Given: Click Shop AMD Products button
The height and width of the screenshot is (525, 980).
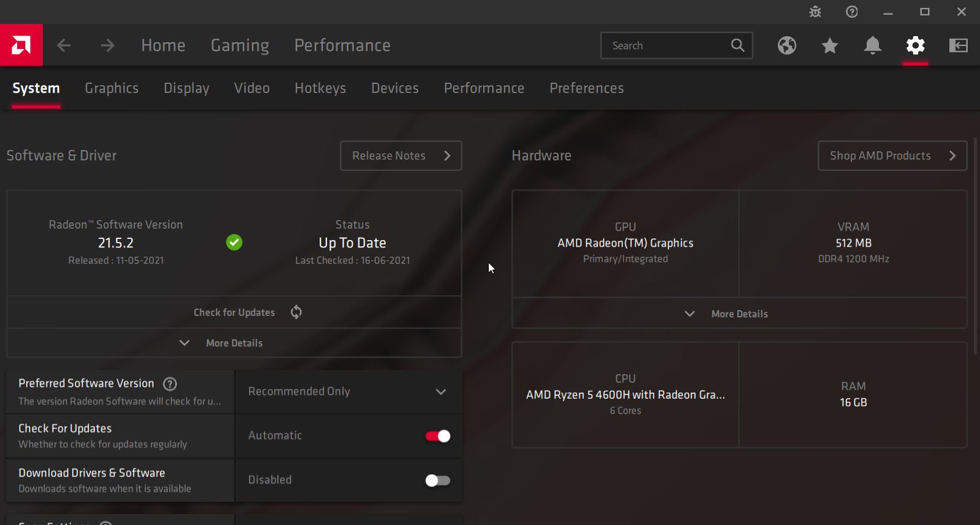Looking at the screenshot, I should point(892,156).
